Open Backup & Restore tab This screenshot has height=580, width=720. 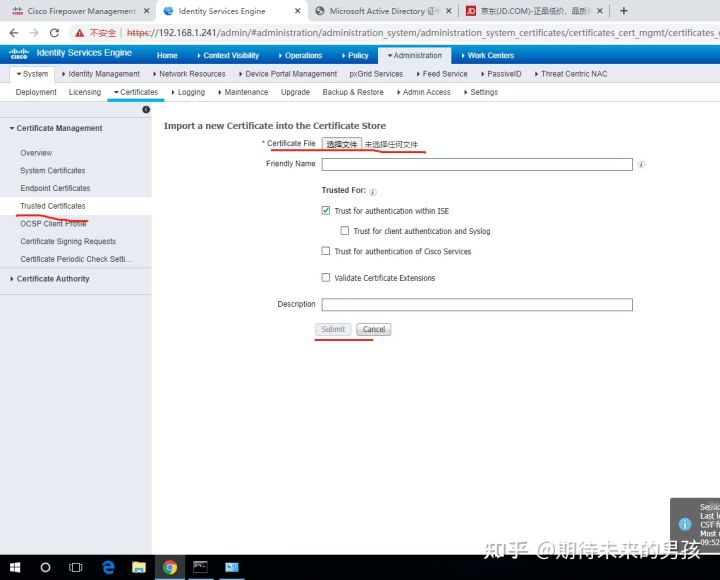[353, 92]
